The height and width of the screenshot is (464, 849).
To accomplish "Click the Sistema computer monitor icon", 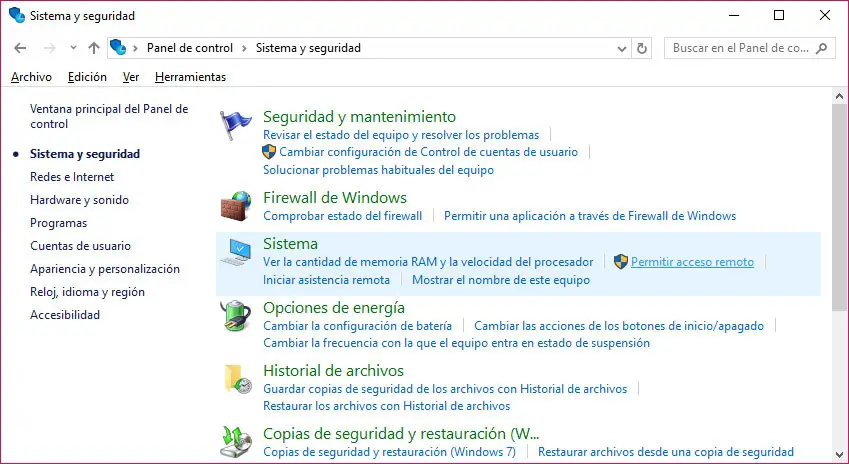I will [x=236, y=252].
